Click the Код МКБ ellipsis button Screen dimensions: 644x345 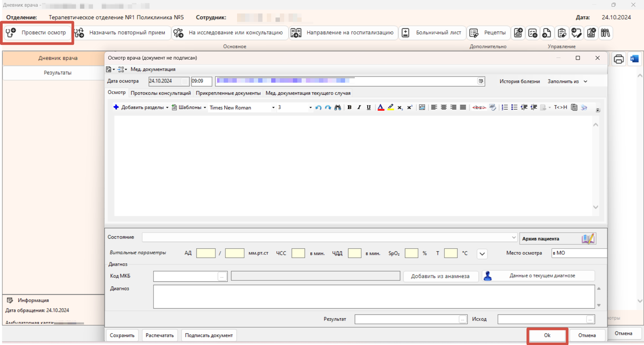pyautogui.click(x=222, y=276)
